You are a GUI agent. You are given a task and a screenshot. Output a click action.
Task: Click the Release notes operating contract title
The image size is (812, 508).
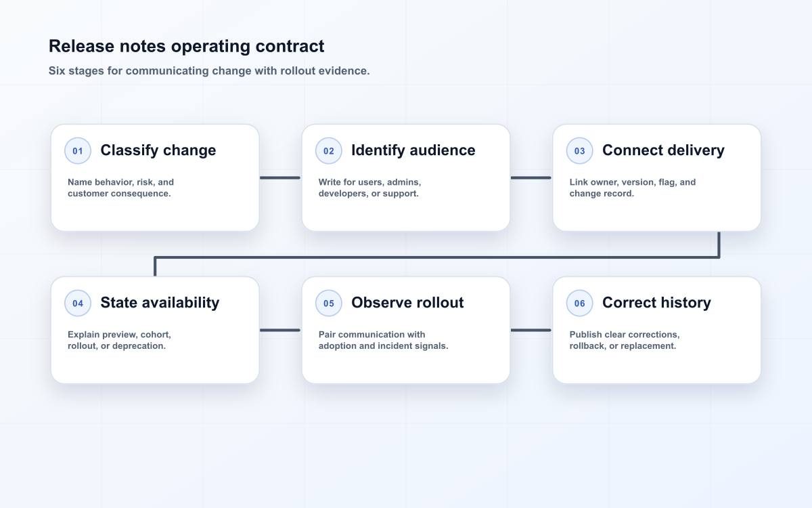click(187, 46)
